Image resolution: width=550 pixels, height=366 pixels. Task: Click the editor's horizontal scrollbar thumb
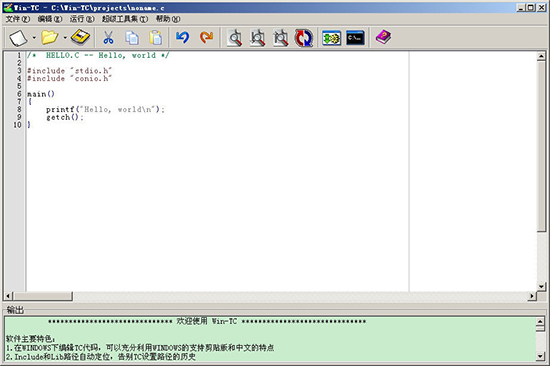43,296
